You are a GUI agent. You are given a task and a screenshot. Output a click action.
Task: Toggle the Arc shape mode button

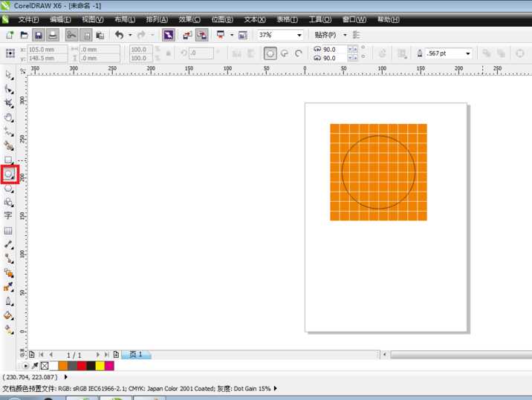[299, 53]
